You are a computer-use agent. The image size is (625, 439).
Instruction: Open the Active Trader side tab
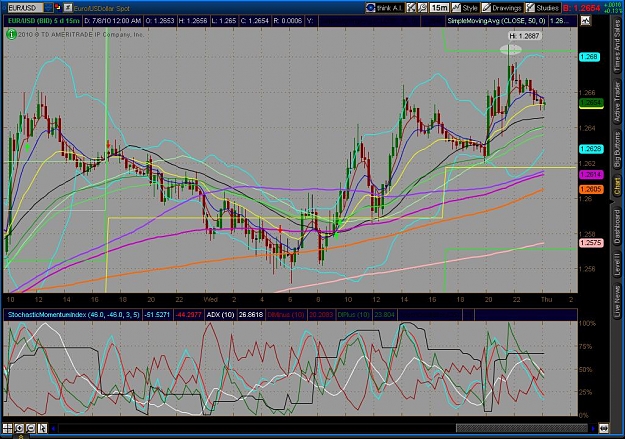[617, 101]
